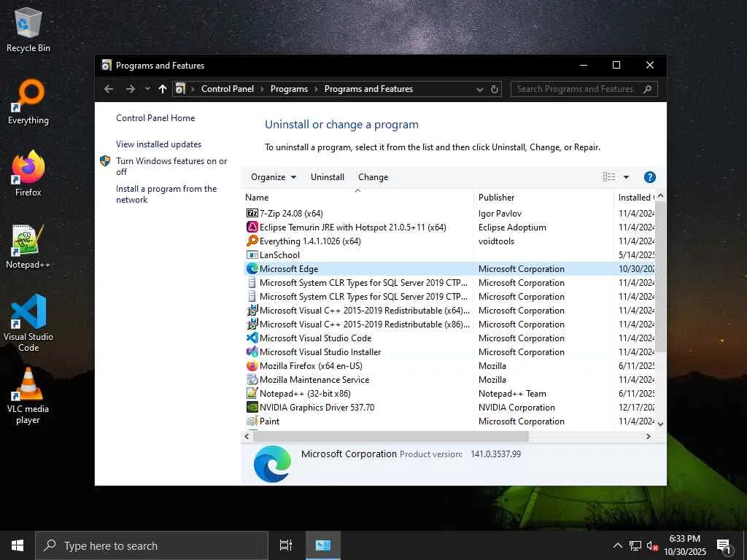The height and width of the screenshot is (560, 747).
Task: Go forward with the right arrow button
Action: pyautogui.click(x=130, y=89)
